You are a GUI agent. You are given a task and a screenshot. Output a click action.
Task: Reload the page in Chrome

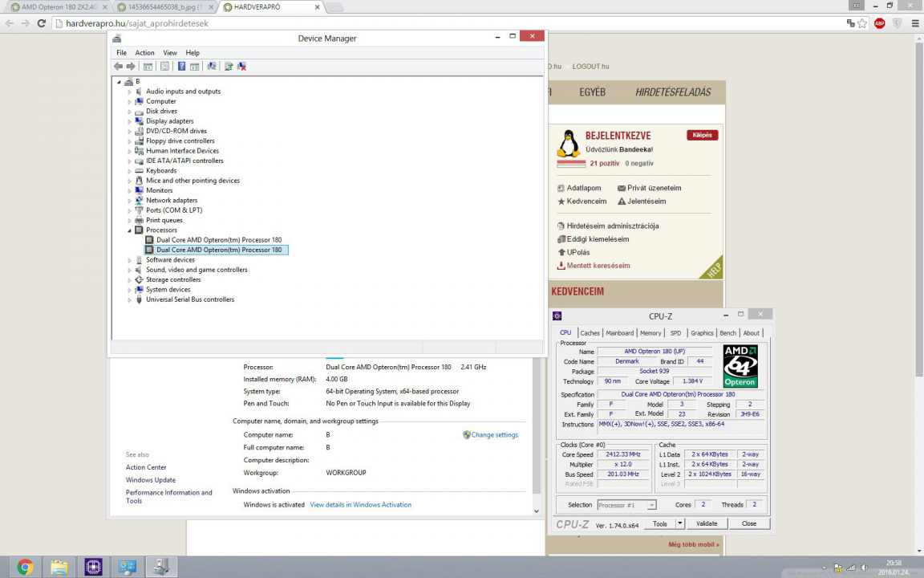coord(41,23)
